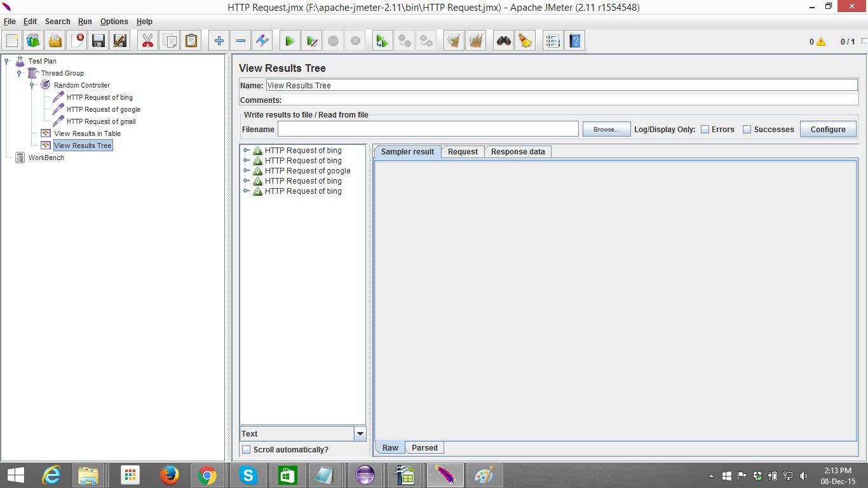Open Firefox from the taskbar
The height and width of the screenshot is (488, 868).
coord(169,475)
